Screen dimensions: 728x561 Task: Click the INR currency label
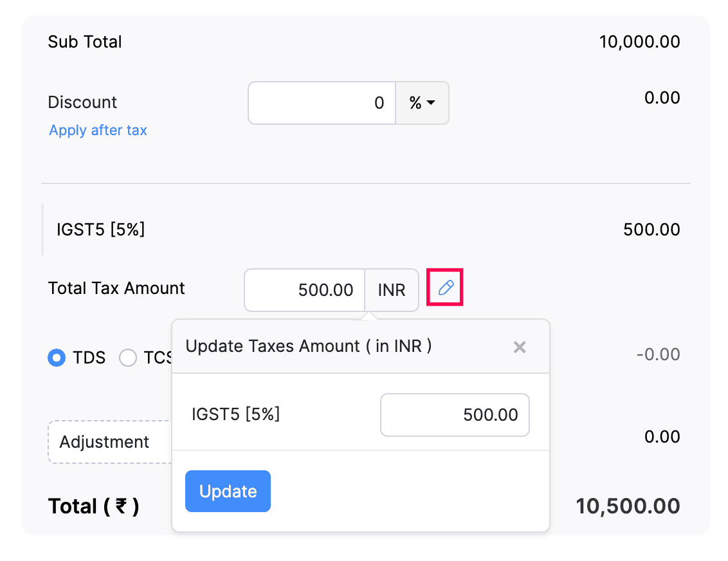pyautogui.click(x=391, y=290)
